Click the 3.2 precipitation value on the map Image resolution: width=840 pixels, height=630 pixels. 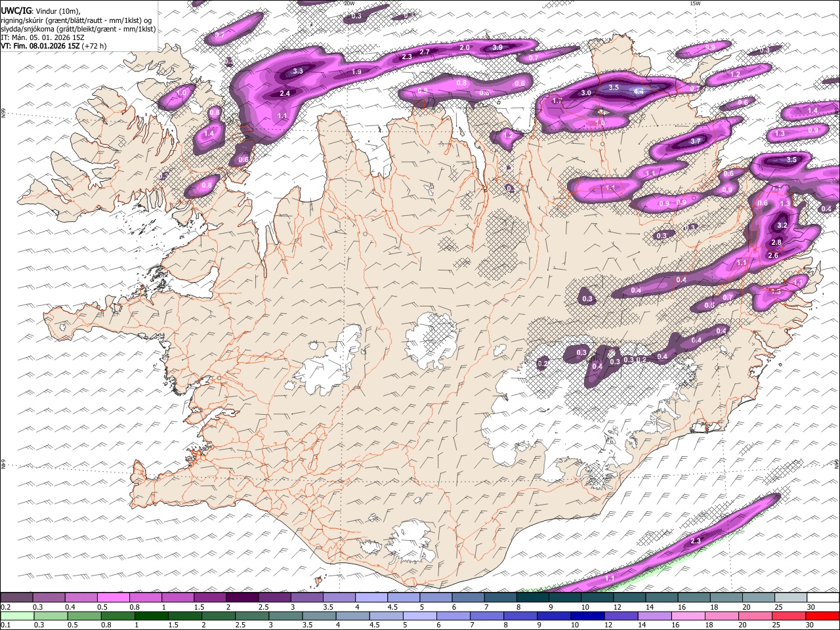point(782,225)
